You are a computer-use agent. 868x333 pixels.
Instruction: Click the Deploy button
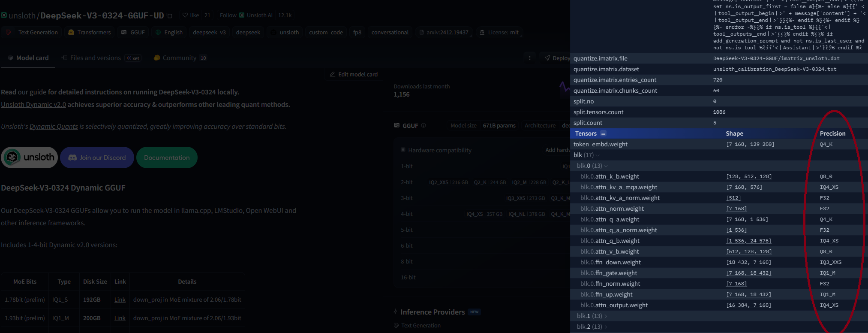tap(557, 58)
